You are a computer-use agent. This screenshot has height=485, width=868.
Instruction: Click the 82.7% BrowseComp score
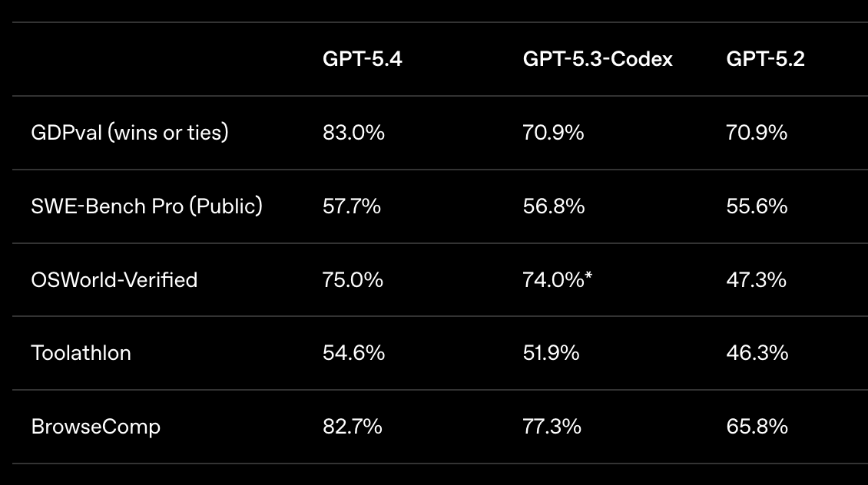[353, 427]
